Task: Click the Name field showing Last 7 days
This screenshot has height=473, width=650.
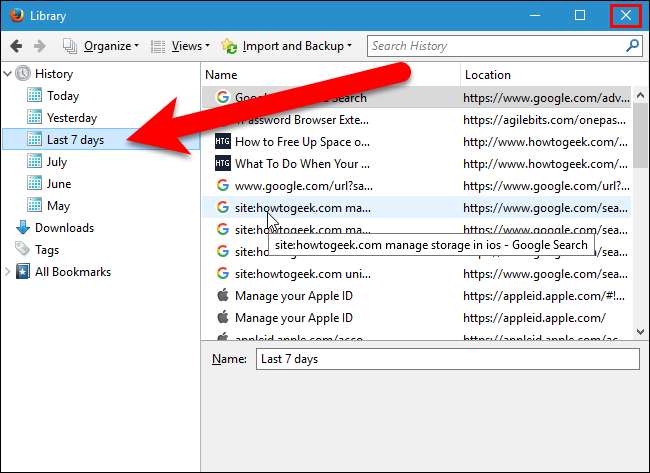Action: pyautogui.click(x=448, y=359)
